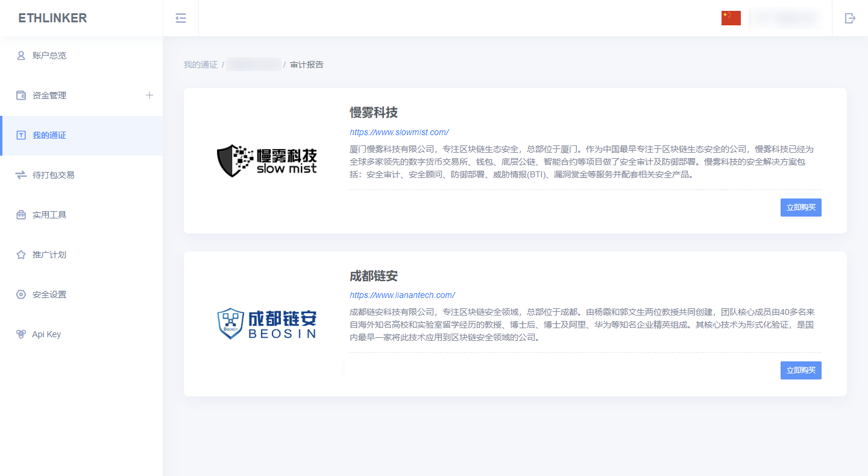Image resolution: width=868 pixels, height=476 pixels.
Task: Click the star icon beside 推广计划
Action: click(21, 255)
